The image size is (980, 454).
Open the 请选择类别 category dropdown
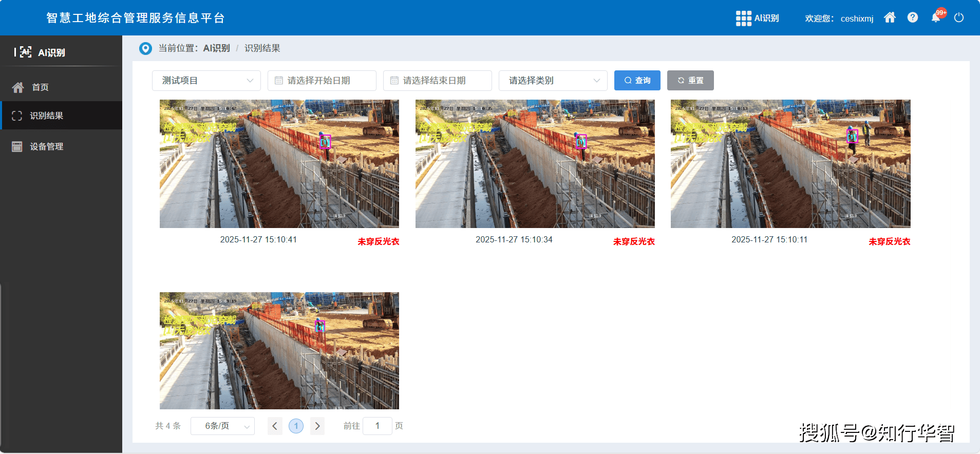click(x=553, y=81)
